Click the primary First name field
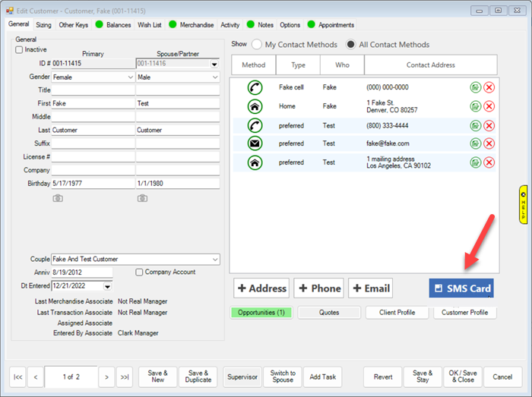This screenshot has width=532, height=397. coord(93,103)
